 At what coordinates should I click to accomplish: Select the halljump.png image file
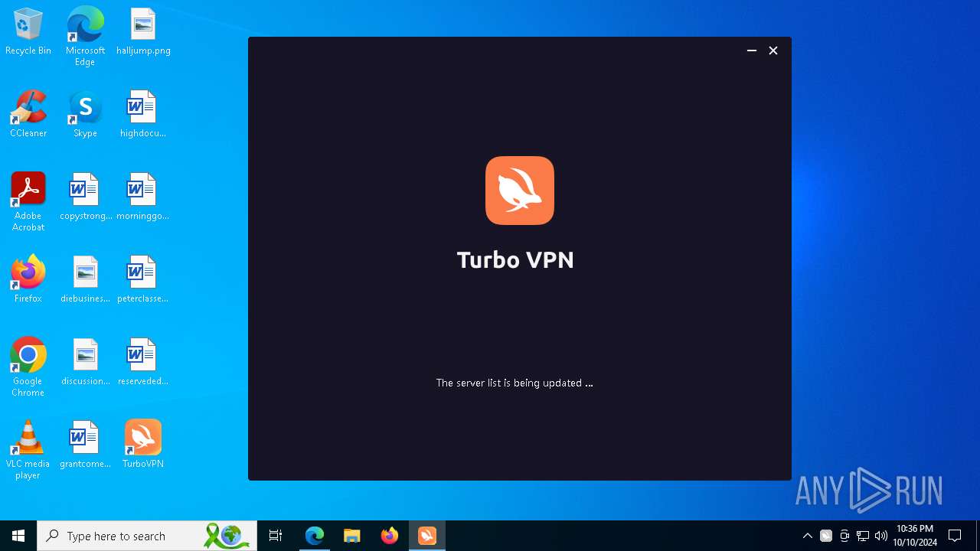pyautogui.click(x=143, y=32)
